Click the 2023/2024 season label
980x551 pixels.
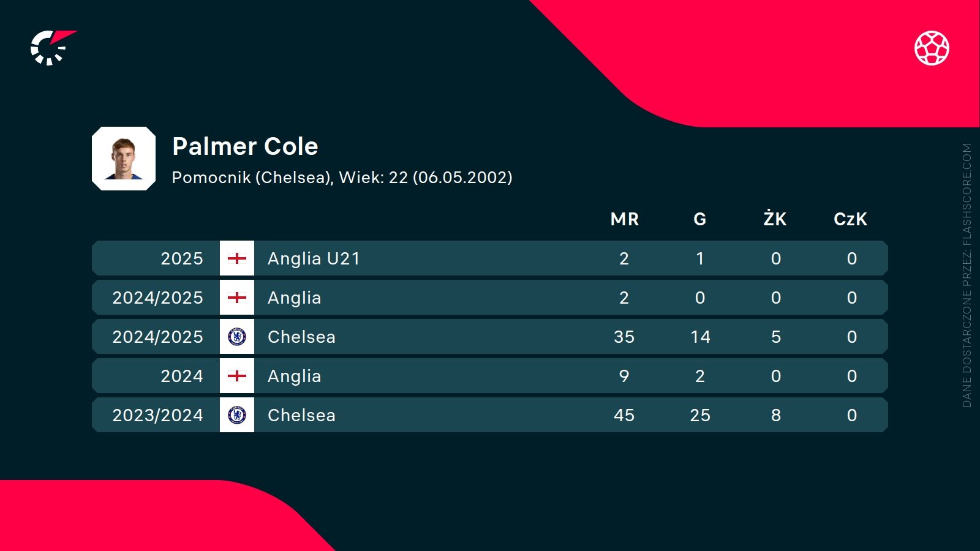tap(157, 415)
